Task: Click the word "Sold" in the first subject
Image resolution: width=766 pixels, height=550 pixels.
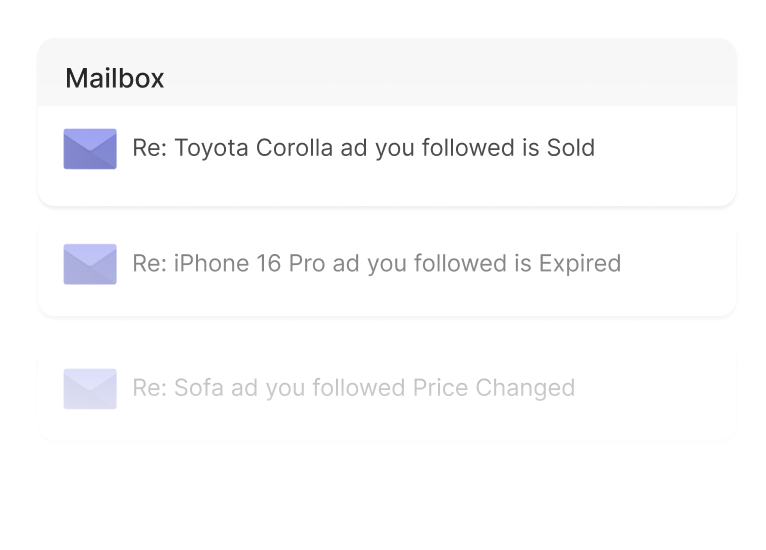Action: tap(570, 149)
